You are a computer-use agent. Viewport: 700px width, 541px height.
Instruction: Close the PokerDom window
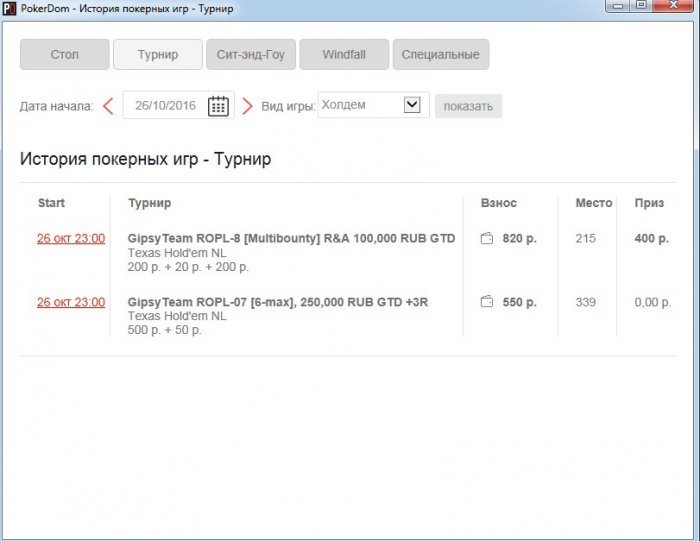675,5
